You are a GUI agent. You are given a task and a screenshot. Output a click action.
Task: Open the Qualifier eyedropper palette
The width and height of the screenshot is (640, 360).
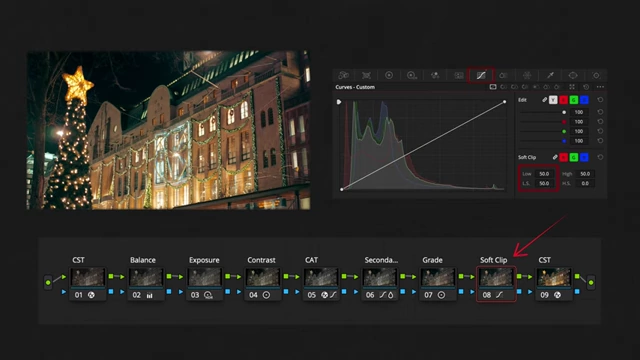click(x=550, y=75)
